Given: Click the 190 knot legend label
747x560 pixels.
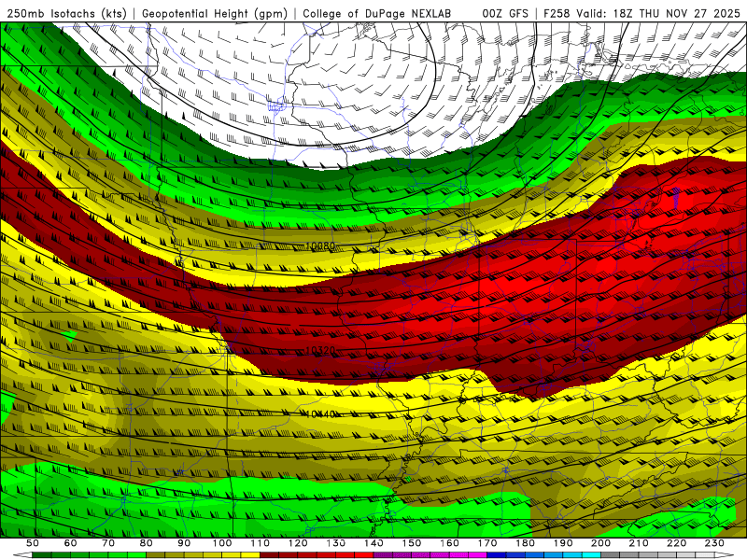Looking at the screenshot, I should click(x=563, y=543).
